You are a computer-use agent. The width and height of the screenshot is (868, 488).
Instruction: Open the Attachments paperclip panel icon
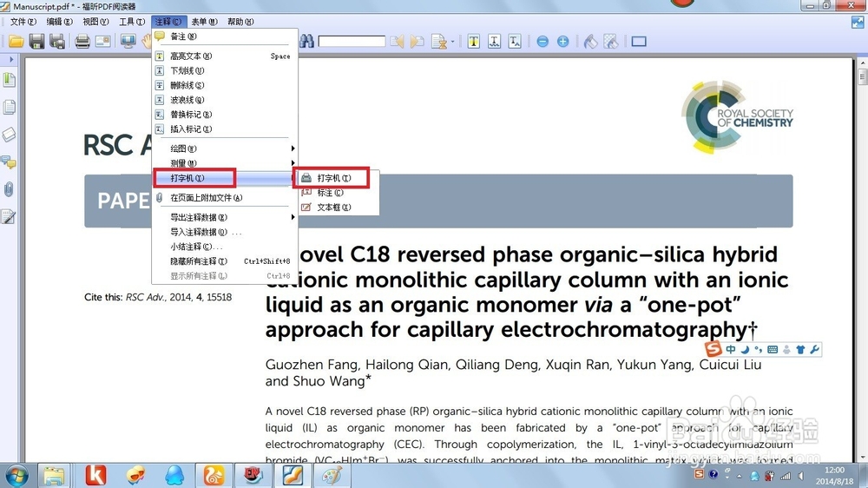9,190
